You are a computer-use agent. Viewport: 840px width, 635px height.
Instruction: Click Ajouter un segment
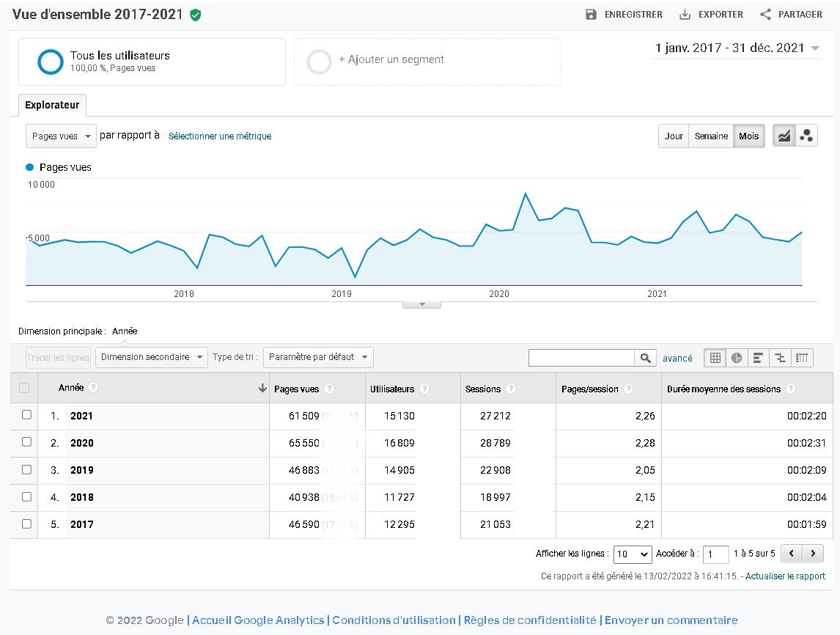point(391,59)
